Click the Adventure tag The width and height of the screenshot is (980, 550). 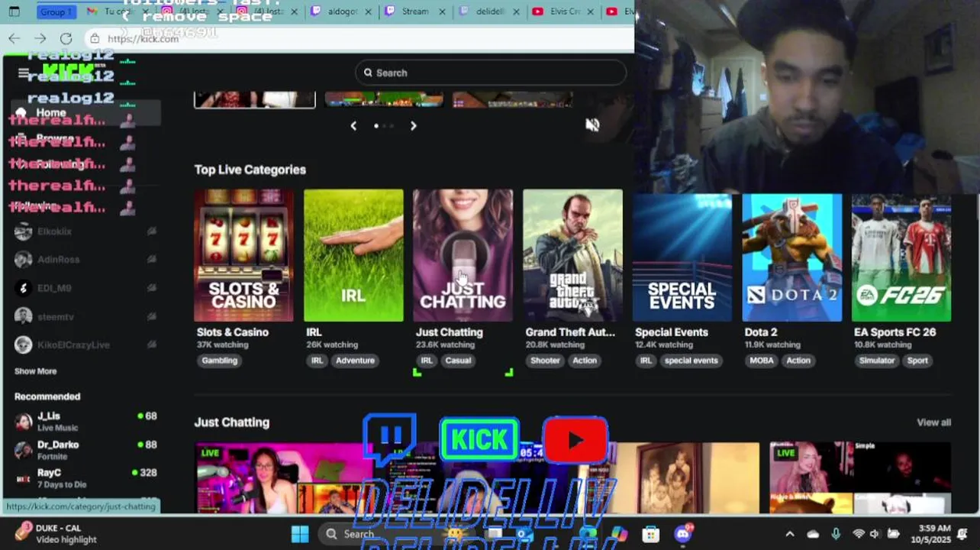pyautogui.click(x=355, y=361)
